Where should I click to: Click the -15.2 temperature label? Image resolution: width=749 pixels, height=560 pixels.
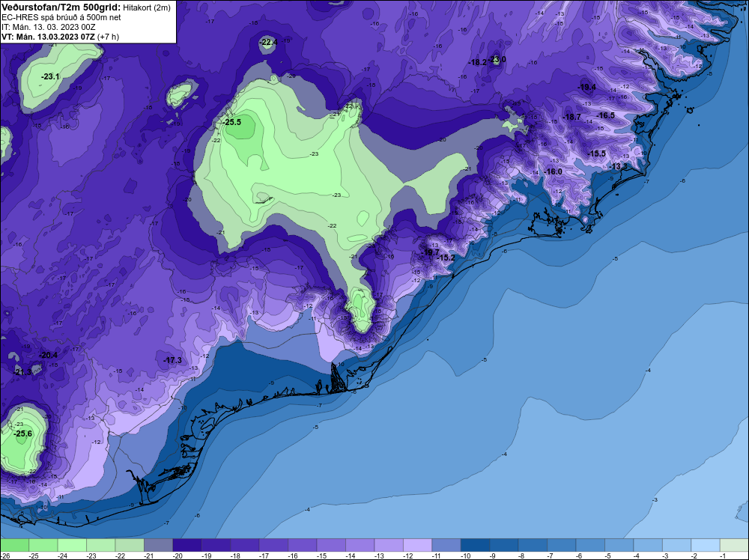click(446, 258)
